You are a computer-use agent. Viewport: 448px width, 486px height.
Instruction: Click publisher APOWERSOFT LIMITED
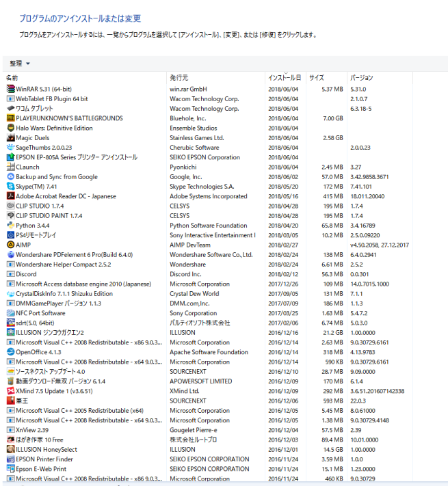tap(201, 381)
